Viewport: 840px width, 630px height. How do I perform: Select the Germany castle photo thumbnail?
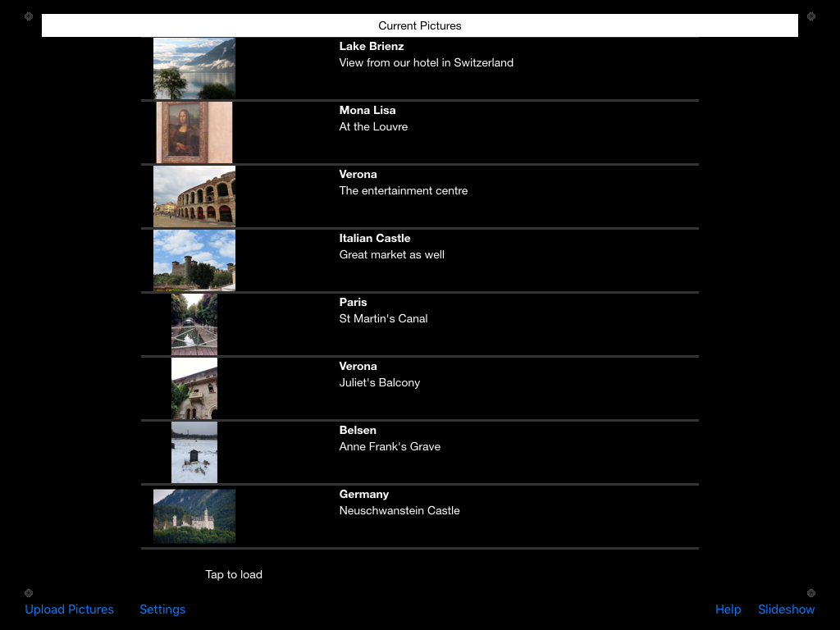(194, 516)
